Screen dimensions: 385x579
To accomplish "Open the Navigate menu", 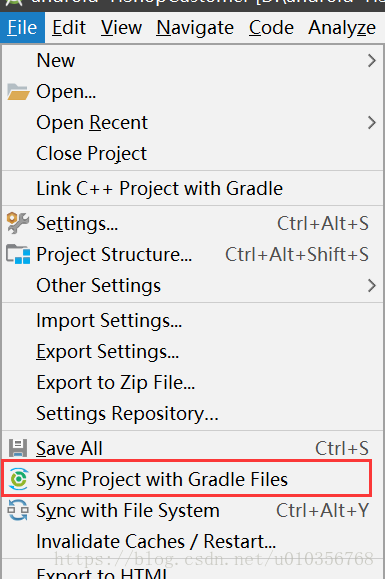I will pyautogui.click(x=195, y=28).
